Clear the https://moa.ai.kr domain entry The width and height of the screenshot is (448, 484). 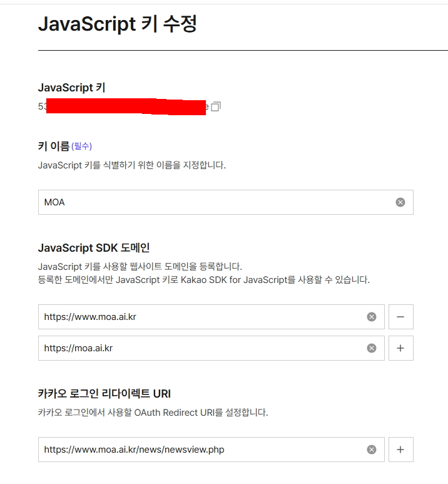(372, 348)
